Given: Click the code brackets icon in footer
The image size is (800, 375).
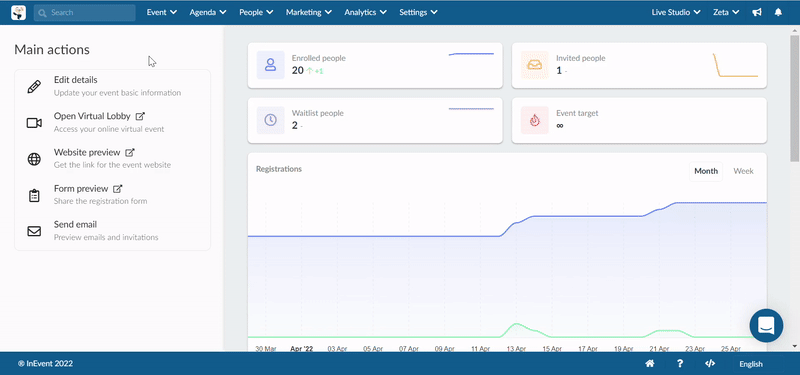Looking at the screenshot, I should click(710, 364).
